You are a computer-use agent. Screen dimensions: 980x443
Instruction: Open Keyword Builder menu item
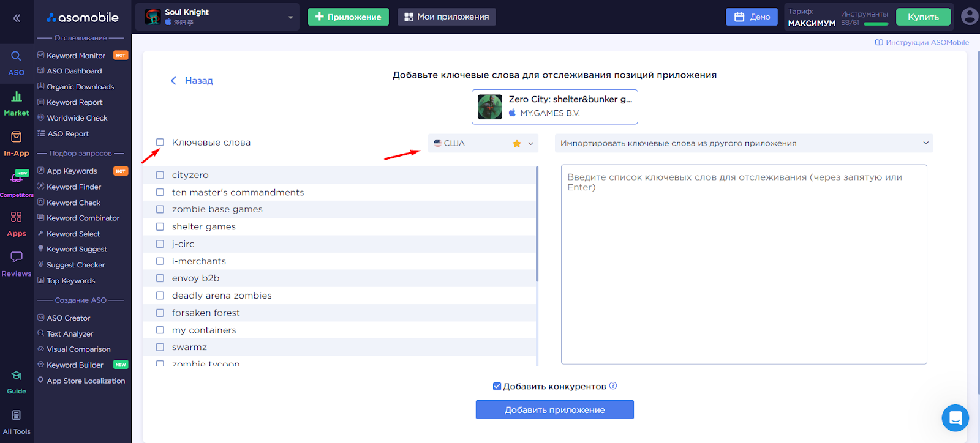[x=75, y=365]
